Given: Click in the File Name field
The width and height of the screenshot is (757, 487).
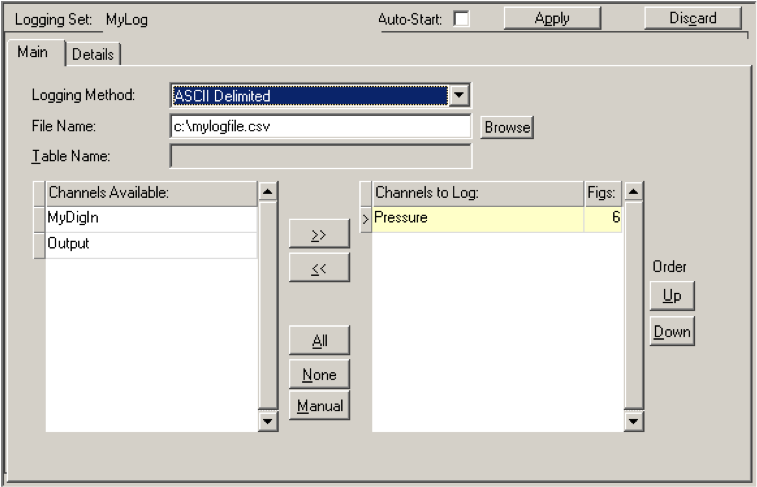Looking at the screenshot, I should pos(320,127).
